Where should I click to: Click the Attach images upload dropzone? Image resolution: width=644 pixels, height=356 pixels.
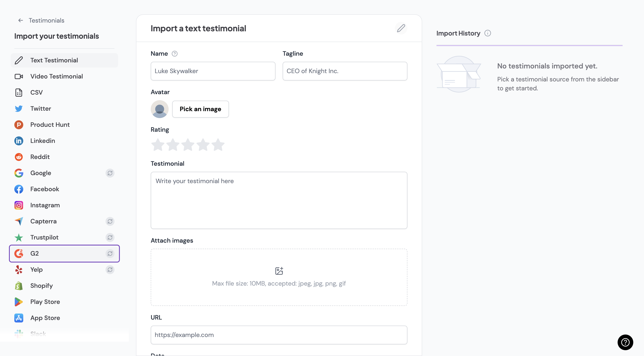pos(279,277)
